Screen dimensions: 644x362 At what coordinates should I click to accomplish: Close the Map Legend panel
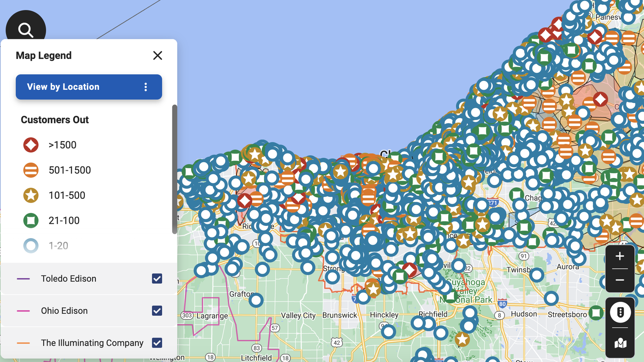(158, 56)
